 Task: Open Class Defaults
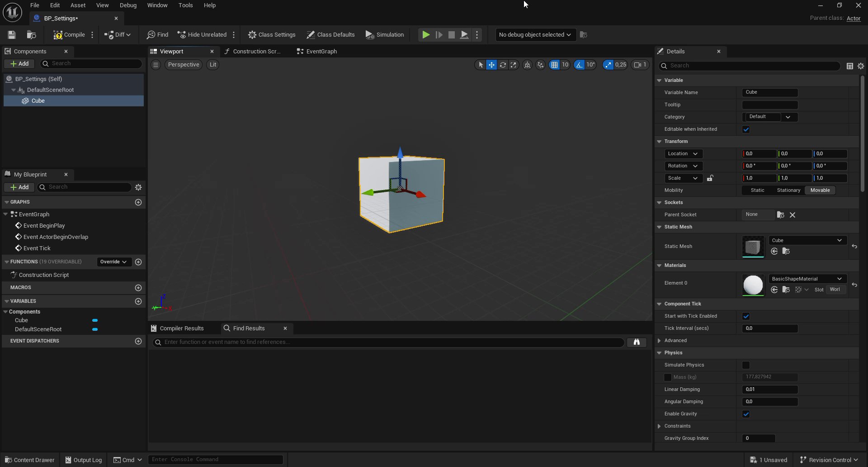[x=330, y=35]
